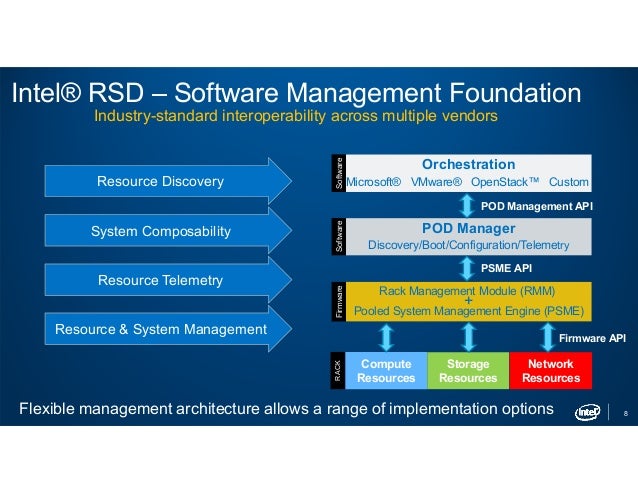Click the POD Management API label
The image size is (638, 493).
pos(536,206)
